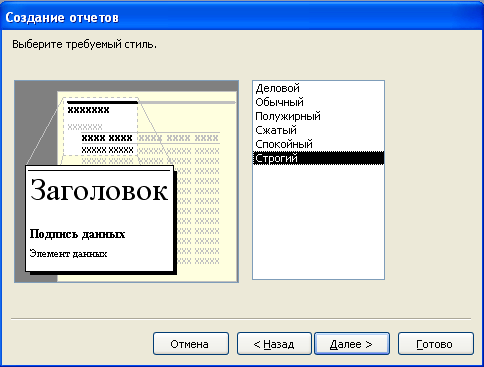Choose the Спокойный style option
Screen dimensions: 484x367
pyautogui.click(x=318, y=144)
